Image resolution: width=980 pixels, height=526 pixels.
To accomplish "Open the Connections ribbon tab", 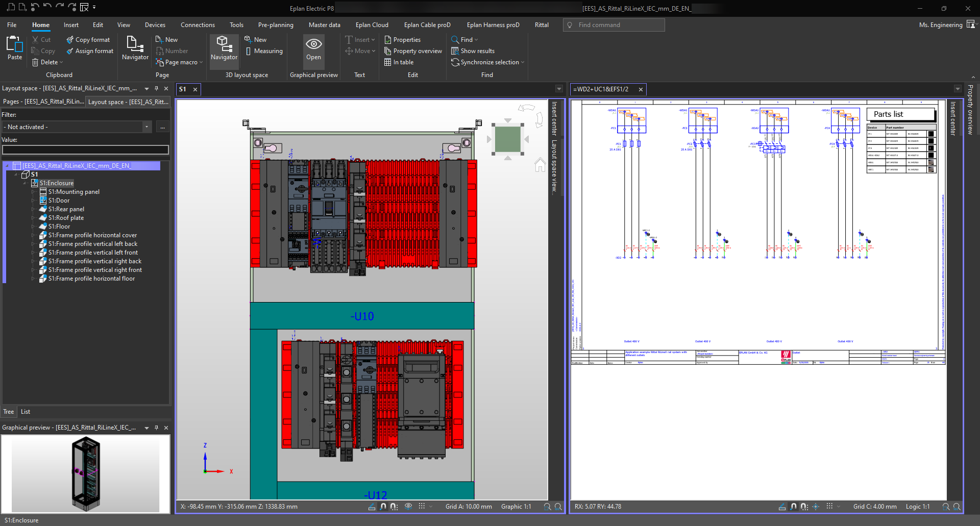I will 198,24.
